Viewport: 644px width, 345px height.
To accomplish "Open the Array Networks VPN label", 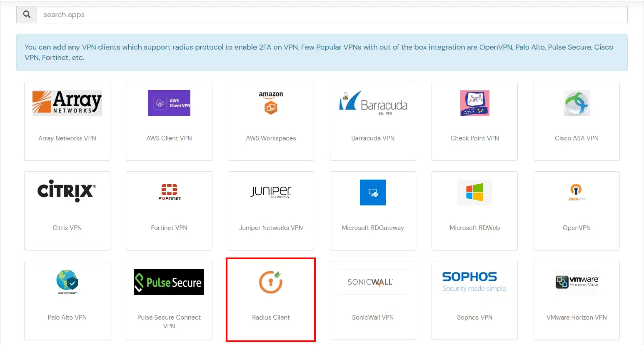I will (67, 138).
